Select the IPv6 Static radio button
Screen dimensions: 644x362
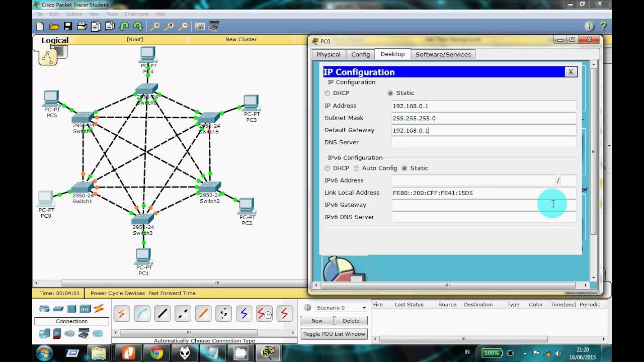[405, 168]
